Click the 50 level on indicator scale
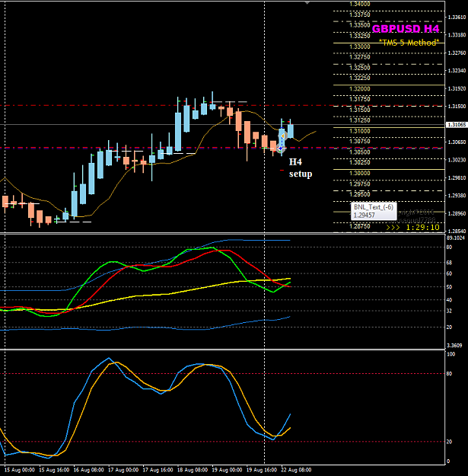Viewport: 468px width, 476px height. pos(449,287)
